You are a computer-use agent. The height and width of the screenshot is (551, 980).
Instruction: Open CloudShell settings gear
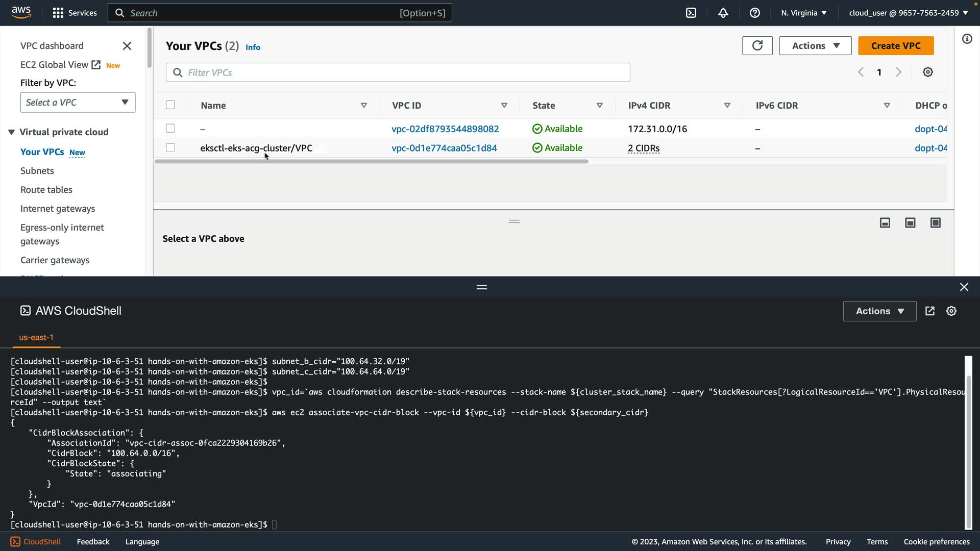coord(951,311)
